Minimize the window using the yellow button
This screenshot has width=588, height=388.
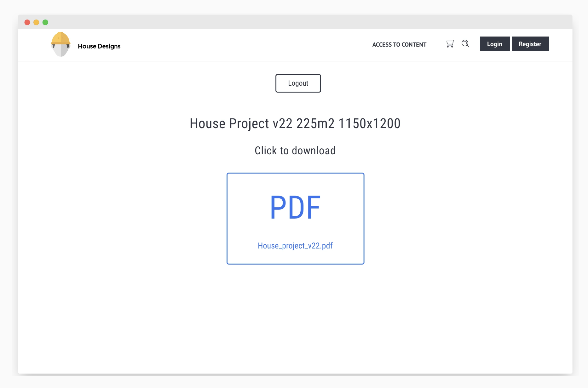coord(36,22)
